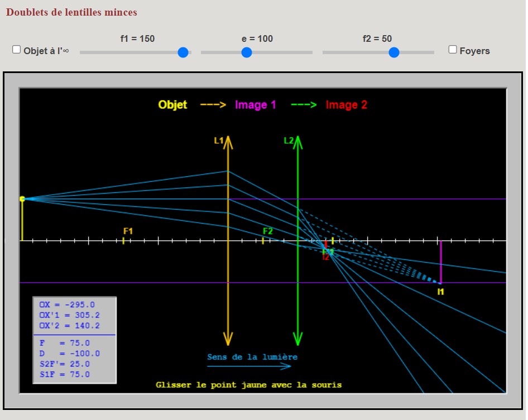Click the e = 100 slider handle

pos(247,52)
